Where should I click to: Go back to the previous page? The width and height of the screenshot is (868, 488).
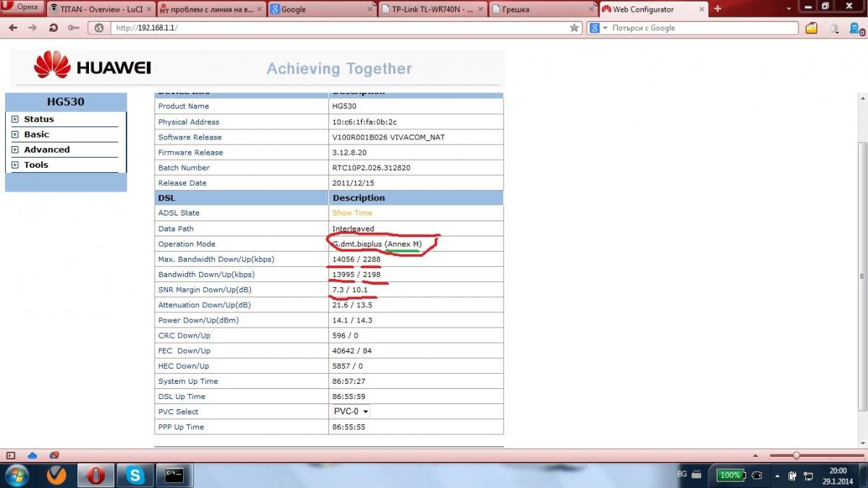[x=13, y=27]
